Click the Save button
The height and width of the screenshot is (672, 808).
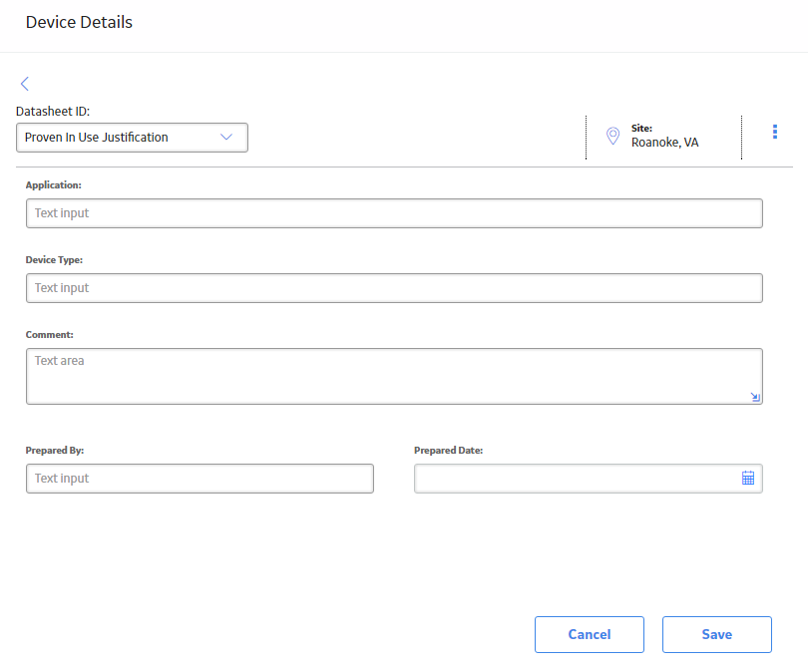[717, 634]
